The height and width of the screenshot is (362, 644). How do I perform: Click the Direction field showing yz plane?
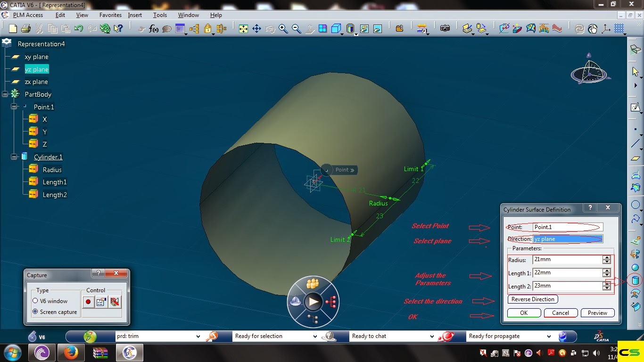click(568, 239)
